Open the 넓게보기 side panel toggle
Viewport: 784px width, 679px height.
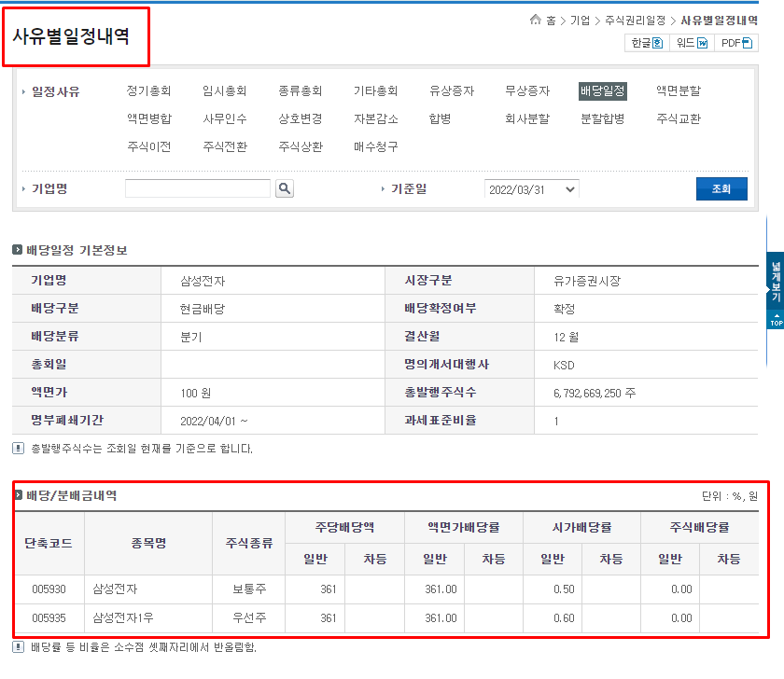(x=776, y=281)
